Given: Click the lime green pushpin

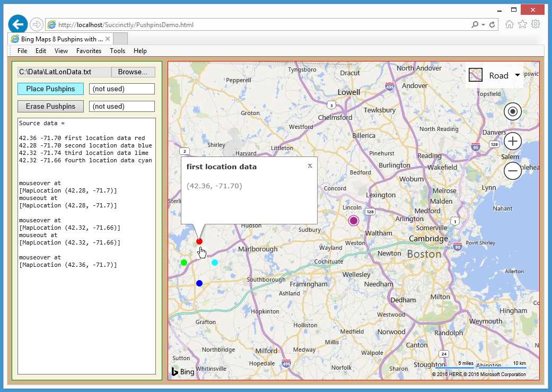Looking at the screenshot, I should point(184,263).
